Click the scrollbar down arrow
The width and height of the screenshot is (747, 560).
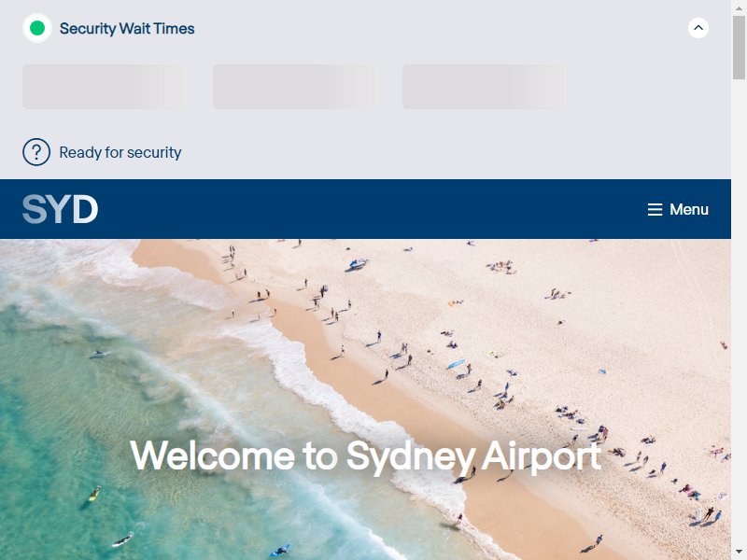pyautogui.click(x=739, y=552)
